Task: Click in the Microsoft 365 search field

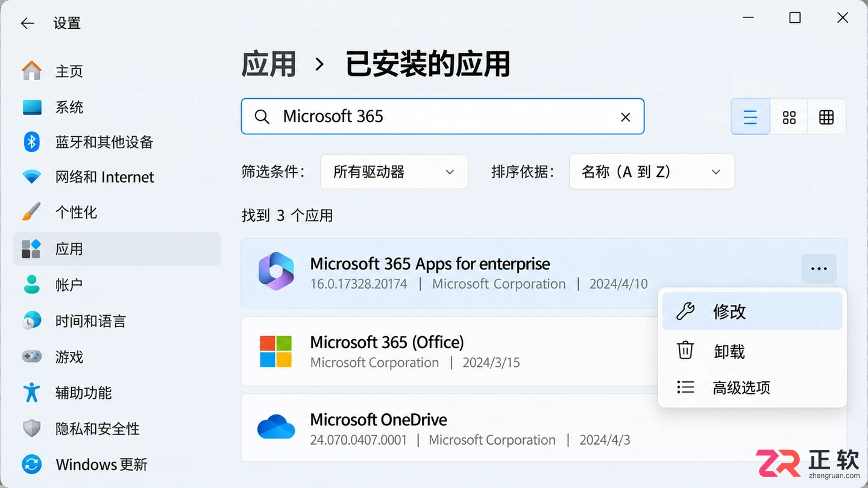Action: (442, 117)
